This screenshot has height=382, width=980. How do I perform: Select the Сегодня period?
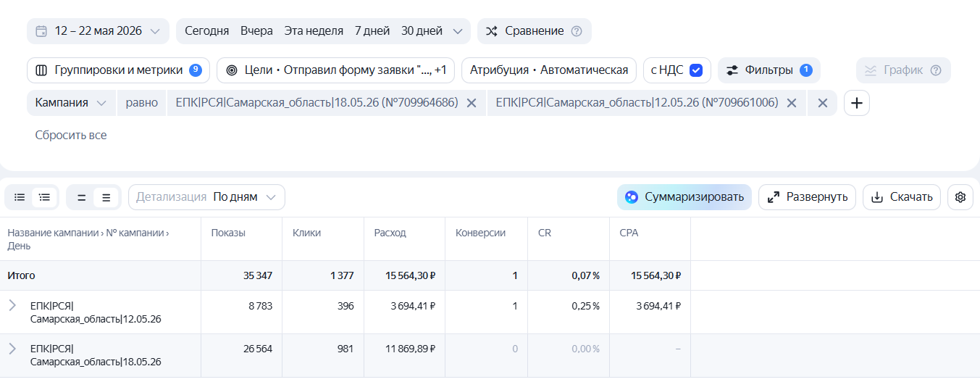(x=206, y=31)
